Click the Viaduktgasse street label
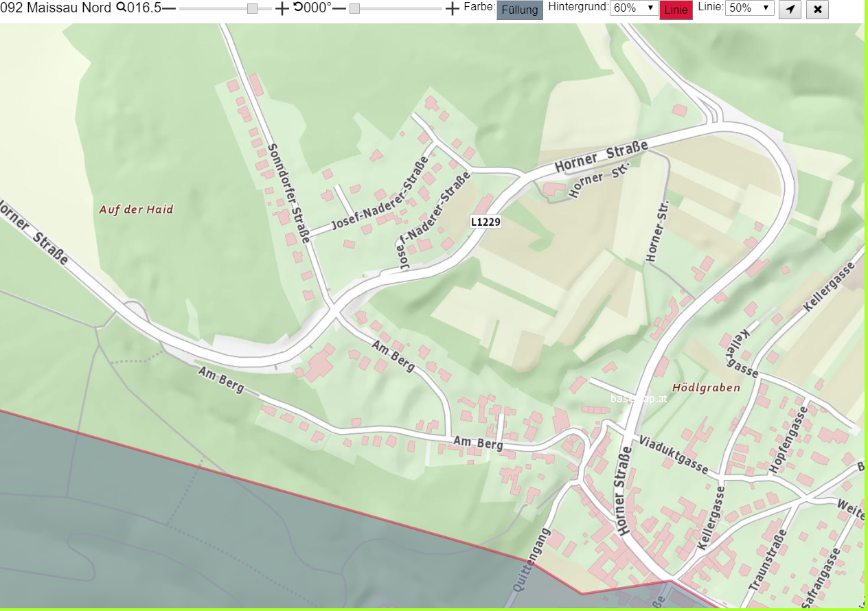Image resolution: width=868 pixels, height=611 pixels. [x=674, y=454]
